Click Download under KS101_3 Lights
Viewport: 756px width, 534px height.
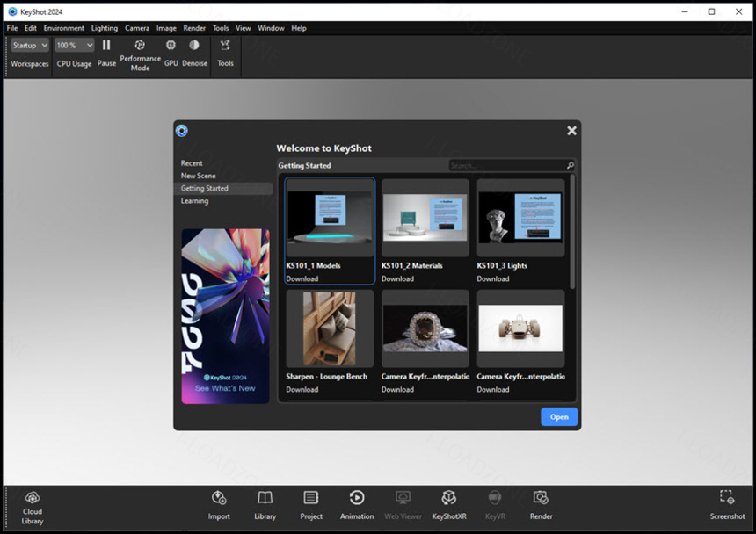pos(493,278)
